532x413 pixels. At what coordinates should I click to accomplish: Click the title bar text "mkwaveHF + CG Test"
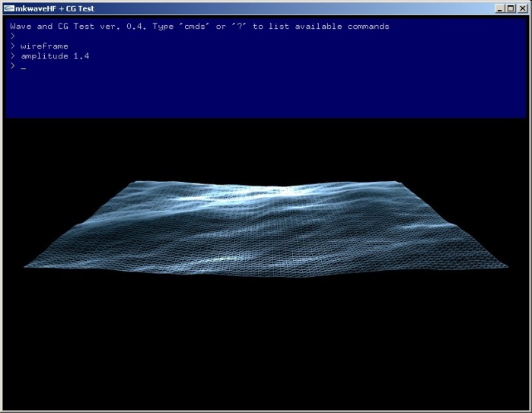coord(55,8)
